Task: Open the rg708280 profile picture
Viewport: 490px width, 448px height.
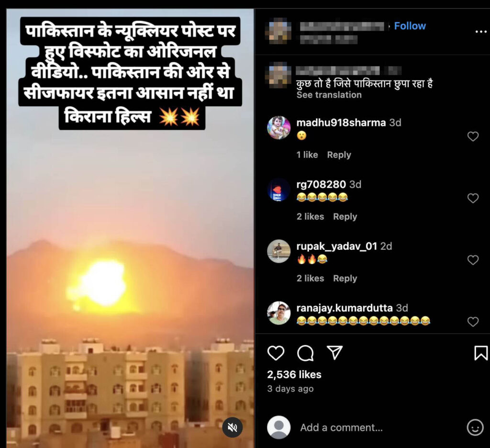Action: pyautogui.click(x=278, y=190)
